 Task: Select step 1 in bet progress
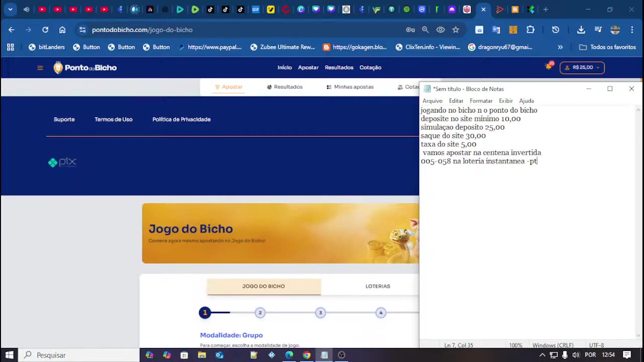(205, 313)
